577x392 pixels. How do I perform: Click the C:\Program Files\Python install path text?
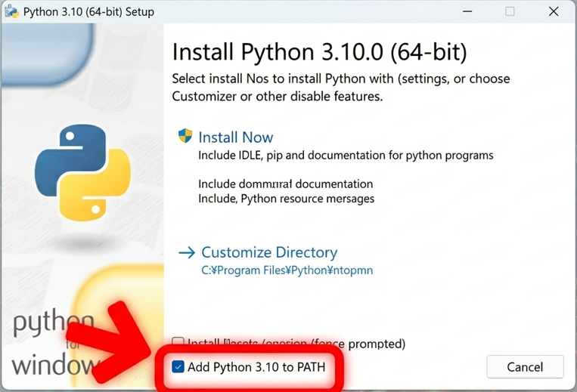pos(287,270)
